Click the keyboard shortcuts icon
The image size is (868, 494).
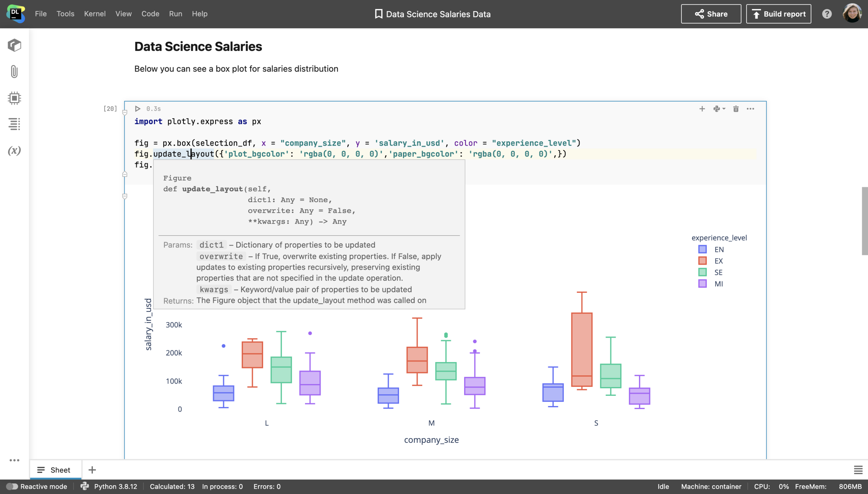coord(827,14)
